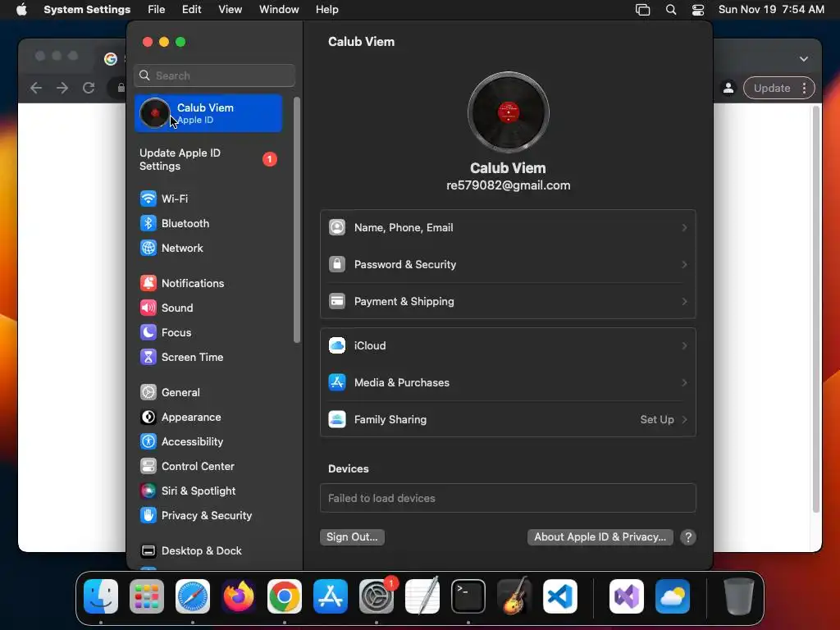The height and width of the screenshot is (630, 840).
Task: Open Accessibility settings
Action: point(209,442)
